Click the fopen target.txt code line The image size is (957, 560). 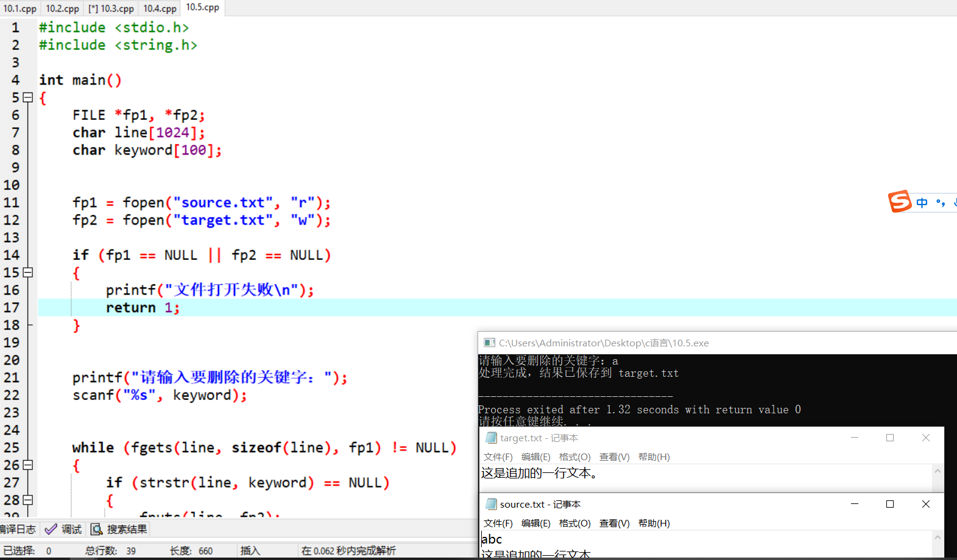[202, 220]
